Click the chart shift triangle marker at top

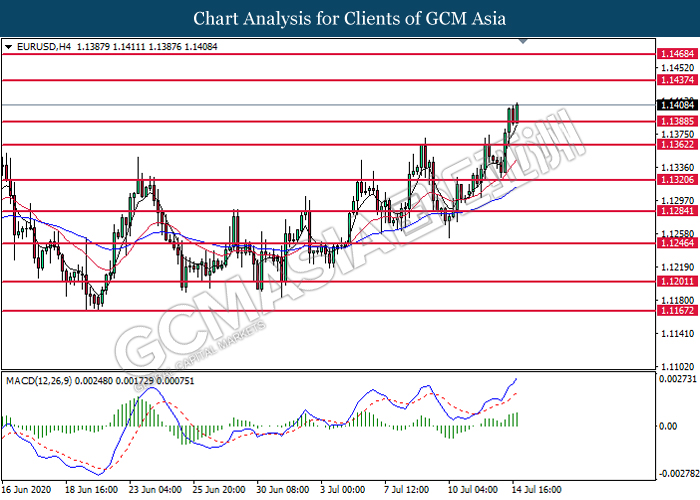523,41
